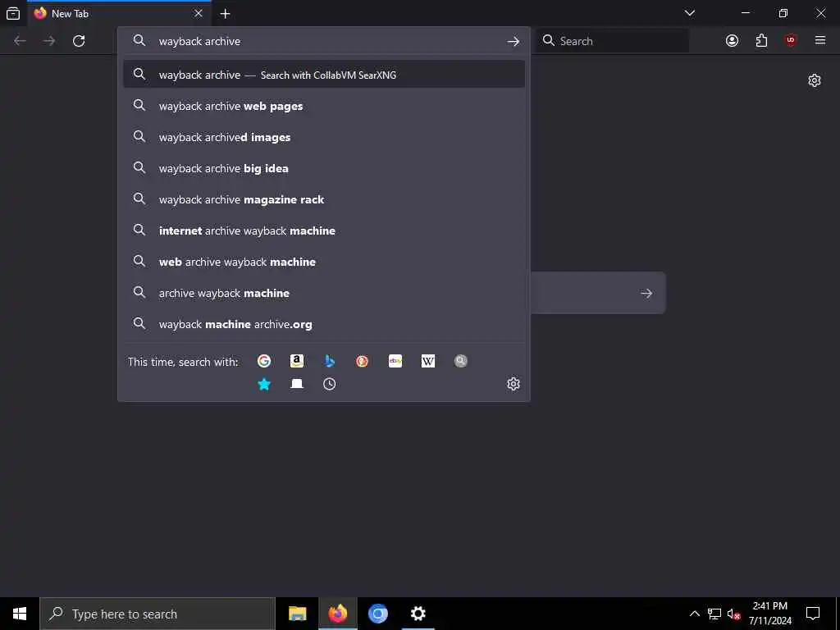Search this time with Google

point(264,361)
